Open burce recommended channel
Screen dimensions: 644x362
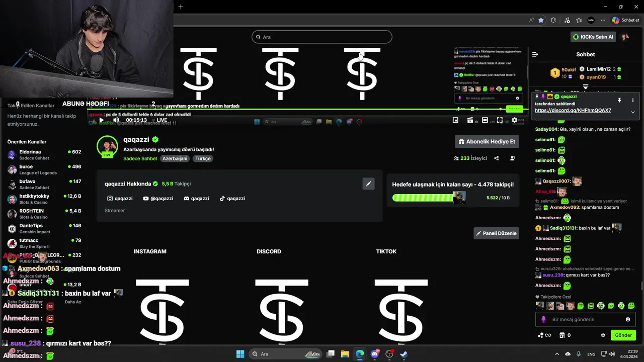point(44,169)
